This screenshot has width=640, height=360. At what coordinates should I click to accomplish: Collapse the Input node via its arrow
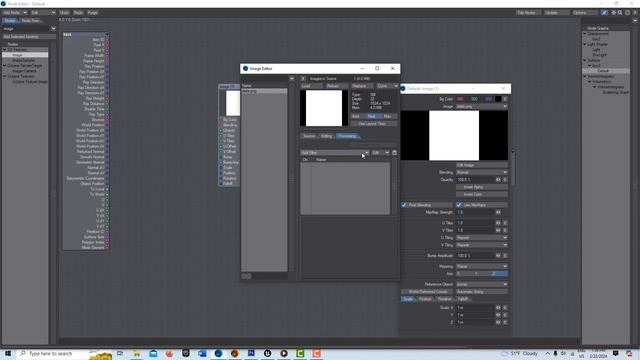coord(107,35)
